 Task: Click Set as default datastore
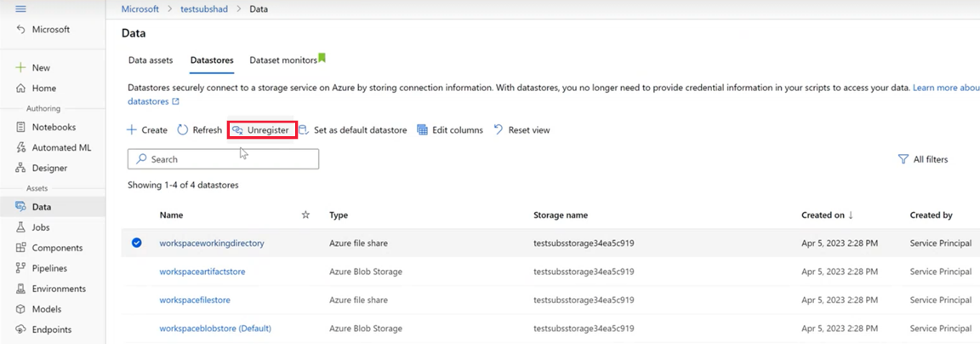point(352,130)
